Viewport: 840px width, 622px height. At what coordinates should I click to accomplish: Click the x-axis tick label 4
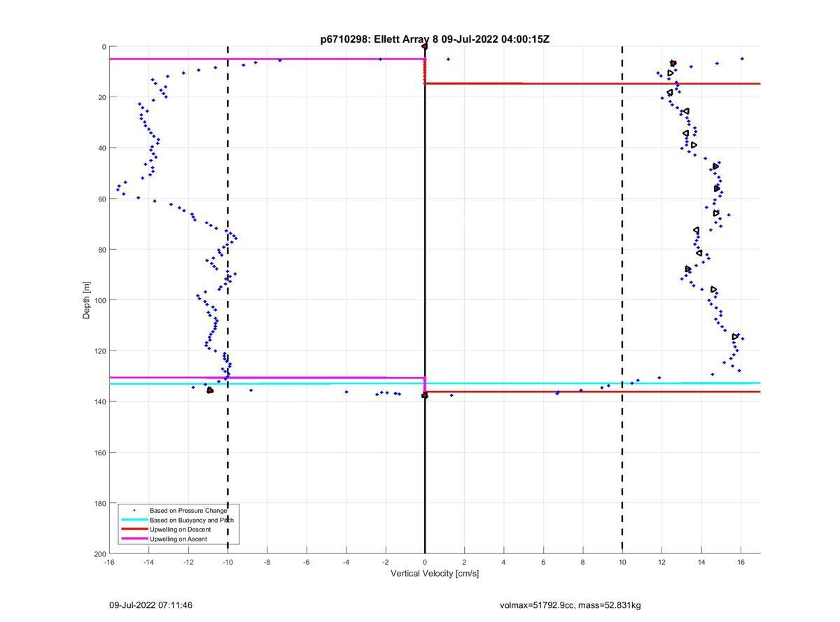pos(504,562)
